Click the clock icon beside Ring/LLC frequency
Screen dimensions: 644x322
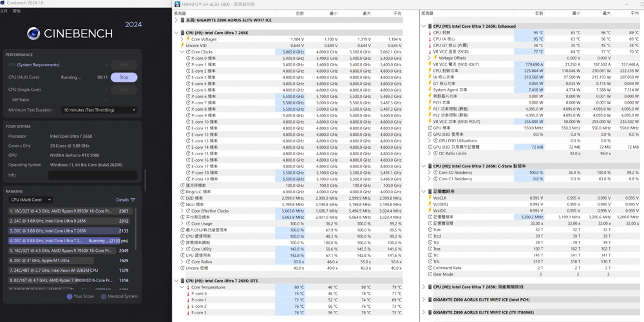click(183, 192)
